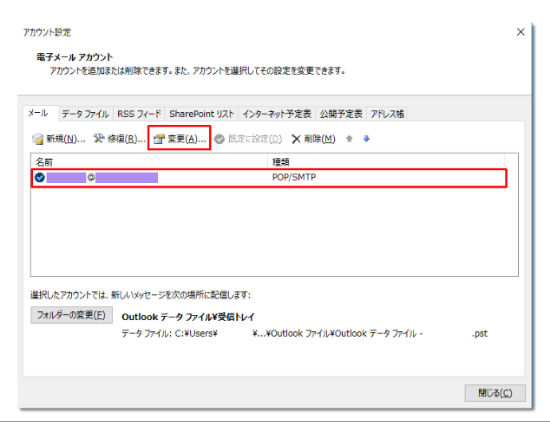Move account up with gray arrow
Screen dimensions: 550x422
(x=349, y=139)
